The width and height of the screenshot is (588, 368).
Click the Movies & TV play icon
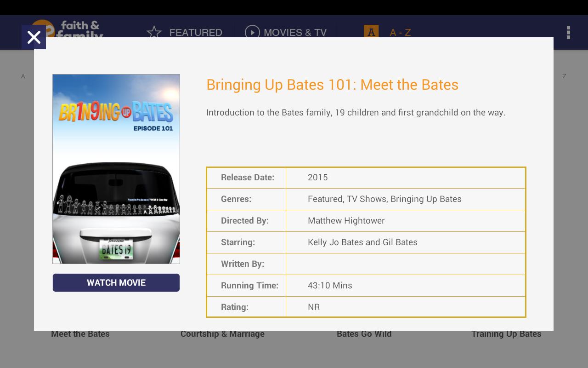tap(252, 32)
